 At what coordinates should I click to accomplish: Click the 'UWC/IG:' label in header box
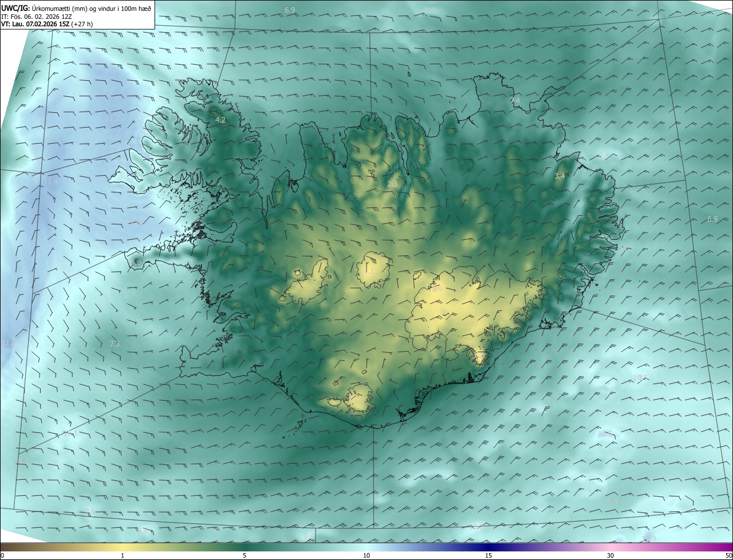click(16, 9)
